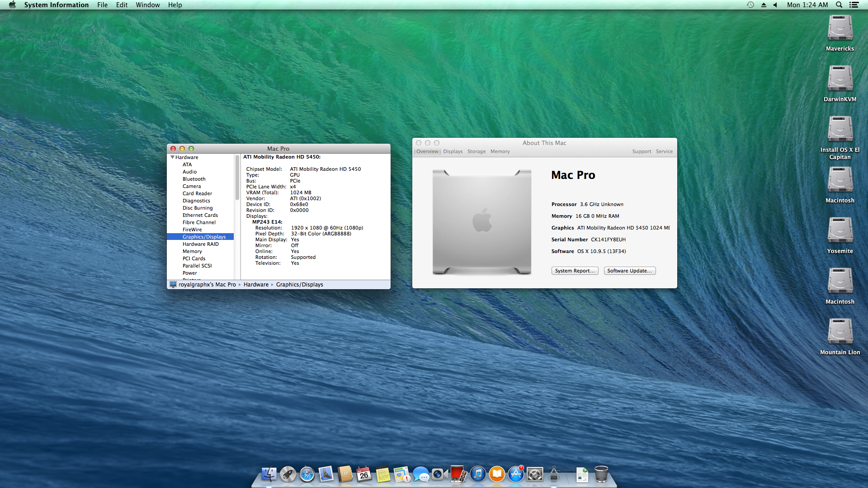Open the Apple menu
This screenshot has width=868, height=488.
coord(12,5)
